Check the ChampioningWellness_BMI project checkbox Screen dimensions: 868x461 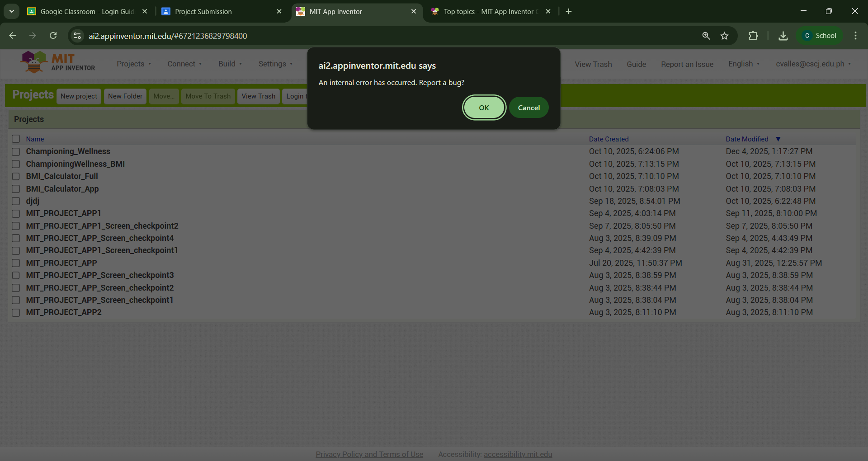coord(16,164)
